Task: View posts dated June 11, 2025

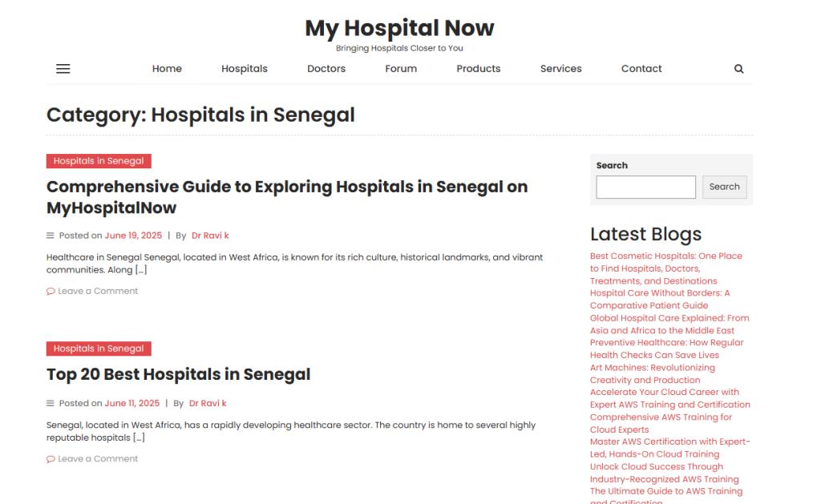Action: [x=131, y=403]
